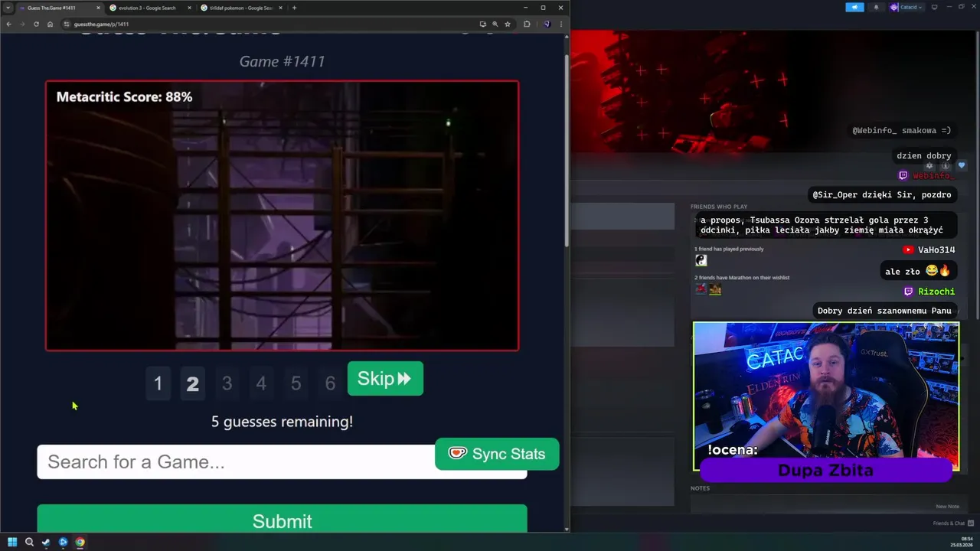980x551 pixels.
Task: Click the '5 guesses remaining!' text
Action: [282, 422]
